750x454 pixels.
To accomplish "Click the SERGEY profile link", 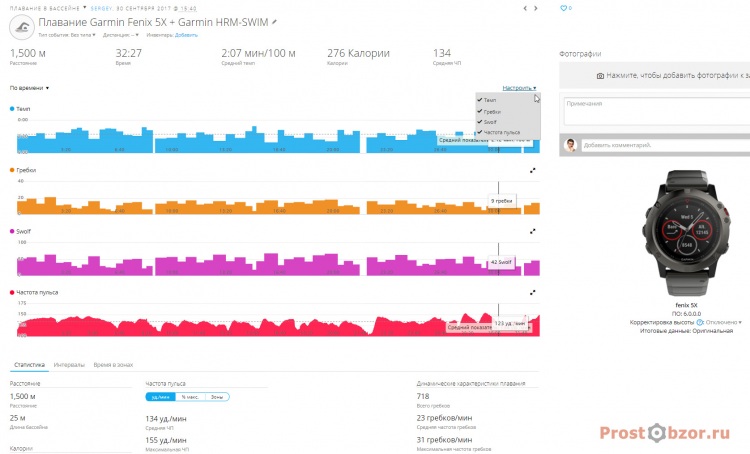I will 101,9.
